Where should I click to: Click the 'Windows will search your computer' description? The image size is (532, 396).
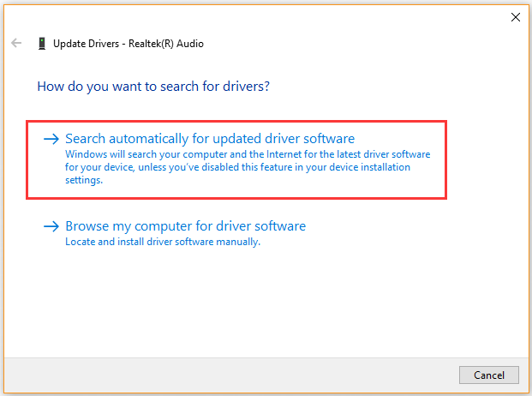248,167
